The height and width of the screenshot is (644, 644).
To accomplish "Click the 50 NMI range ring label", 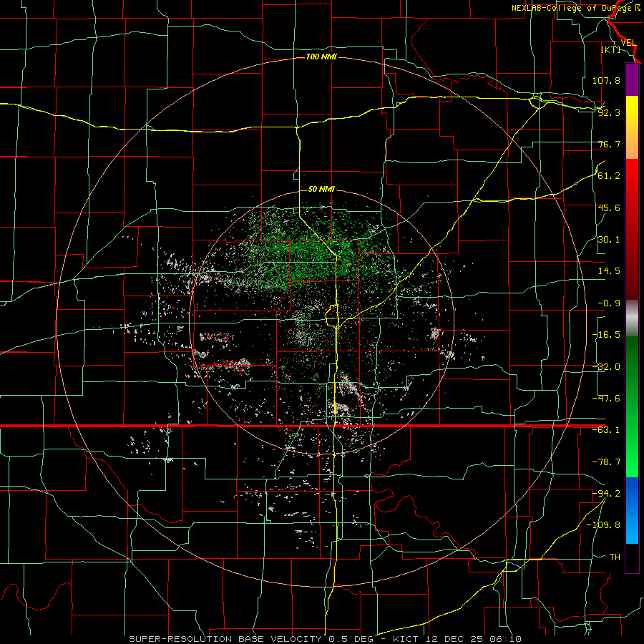I will tap(321, 190).
